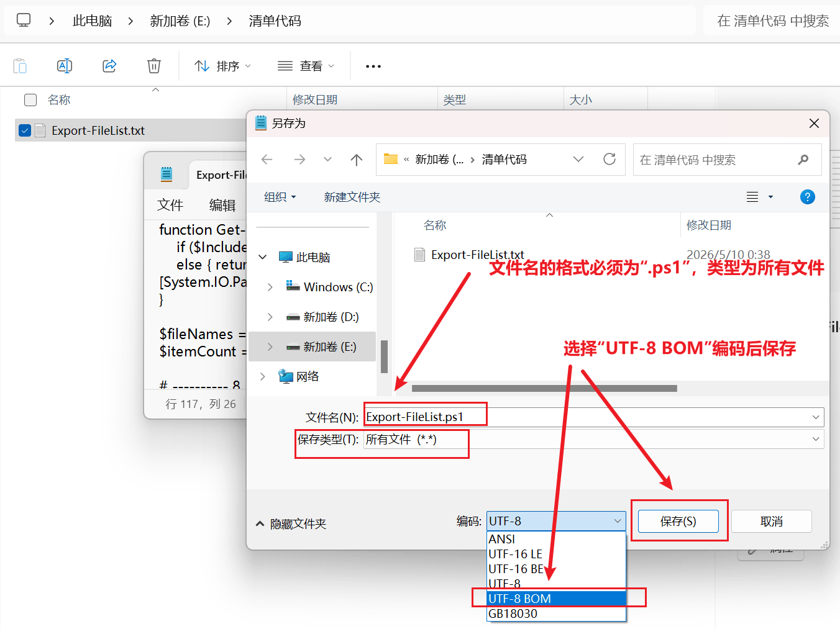Open the three-dots more options menu
840x634 pixels.
click(373, 66)
